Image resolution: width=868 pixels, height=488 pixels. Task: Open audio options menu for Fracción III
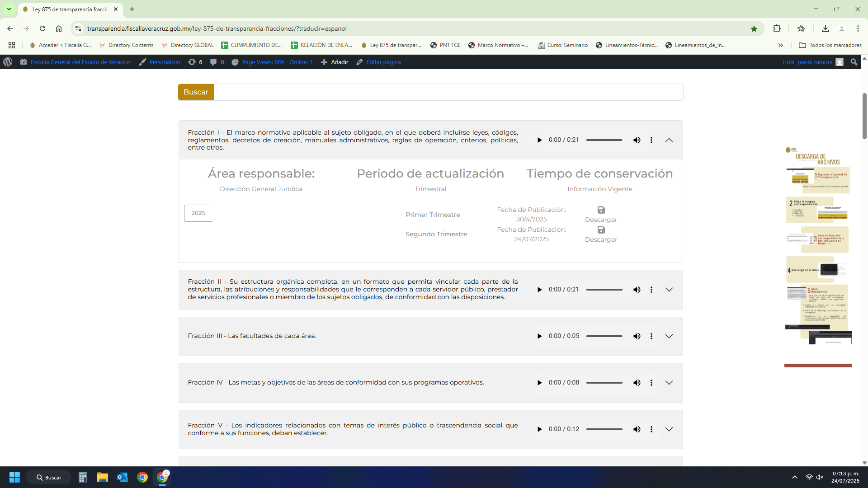pos(651,336)
